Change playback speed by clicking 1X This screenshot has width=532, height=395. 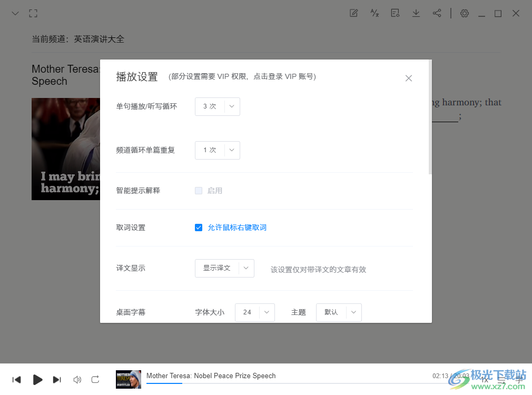(x=486, y=379)
